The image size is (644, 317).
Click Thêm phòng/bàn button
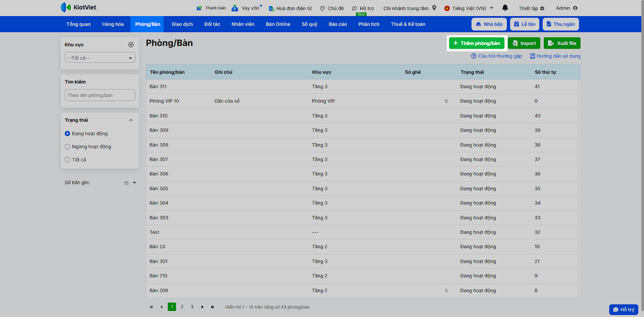tap(477, 43)
